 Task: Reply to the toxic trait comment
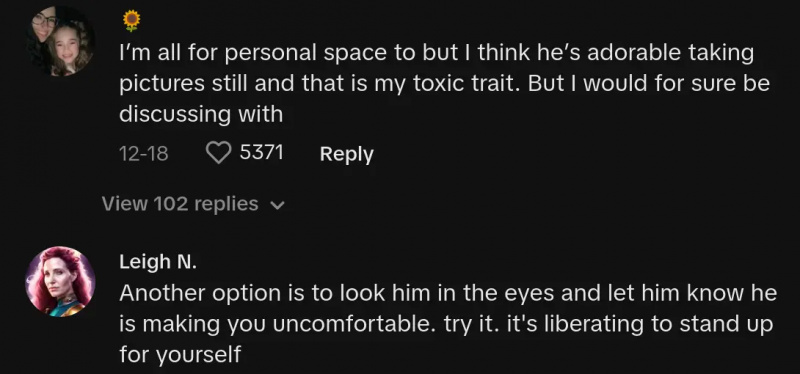[346, 154]
